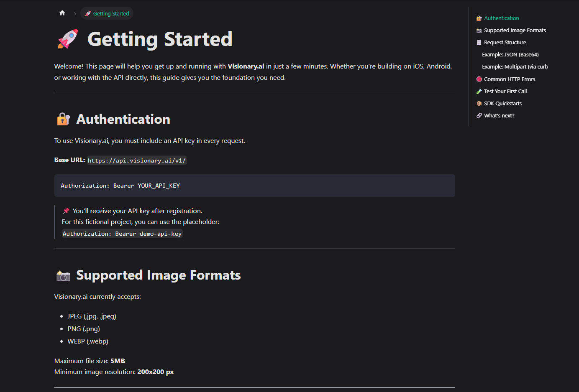Click the rocket icon beside the page title

[x=68, y=39]
